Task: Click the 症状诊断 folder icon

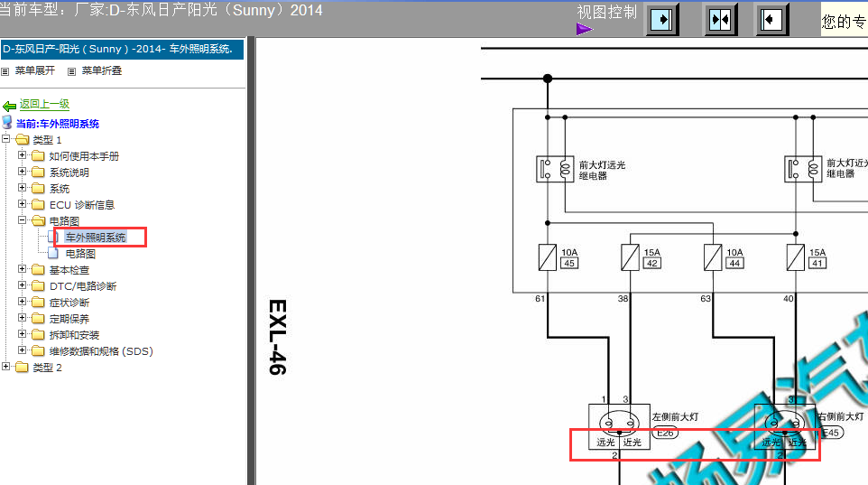Action: pos(38,302)
